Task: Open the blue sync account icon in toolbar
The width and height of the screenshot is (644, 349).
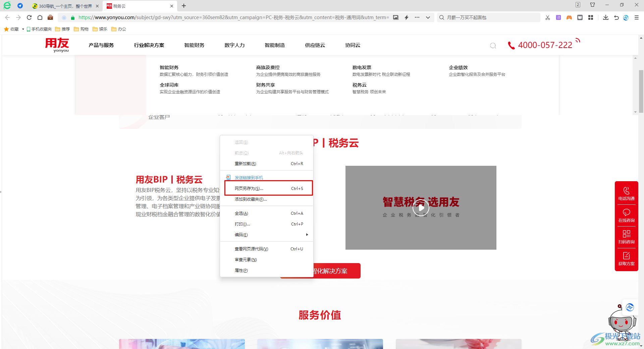Action: click(626, 17)
